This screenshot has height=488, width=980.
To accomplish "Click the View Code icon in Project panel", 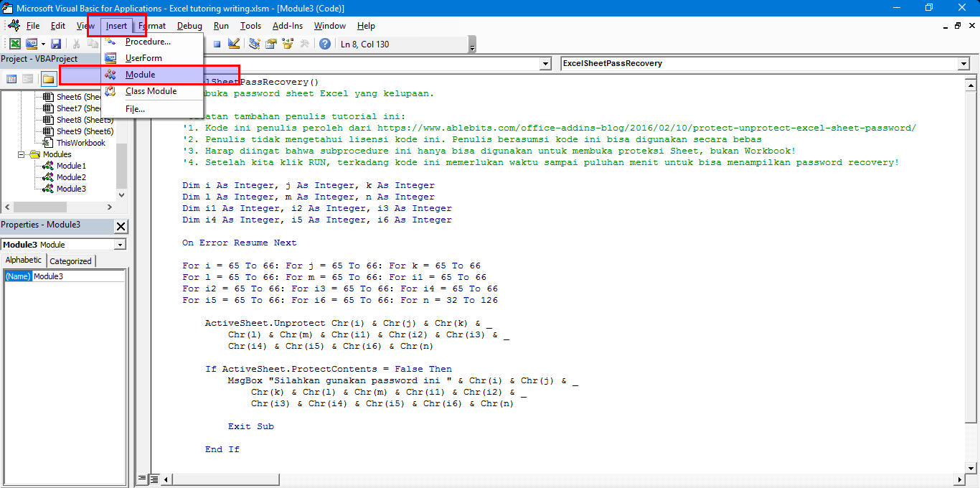I will coord(11,79).
